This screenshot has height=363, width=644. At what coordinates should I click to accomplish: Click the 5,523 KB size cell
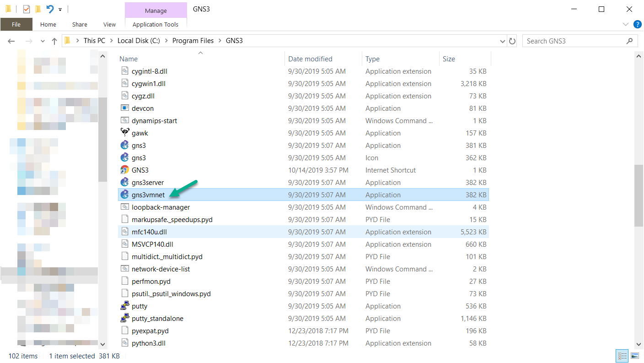click(x=473, y=232)
